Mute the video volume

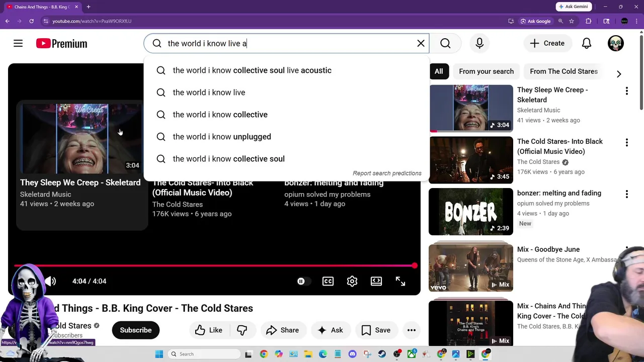point(51,281)
